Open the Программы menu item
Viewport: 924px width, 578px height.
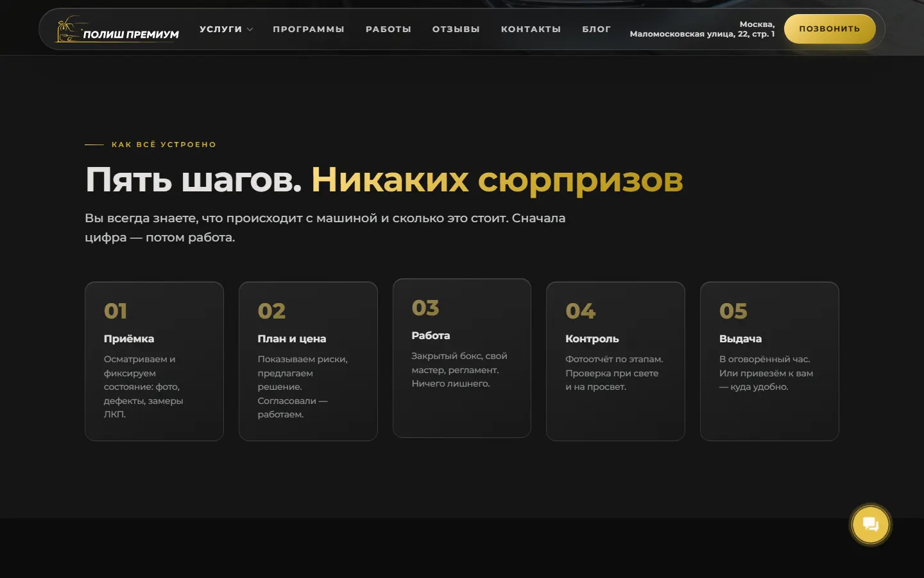(x=309, y=29)
